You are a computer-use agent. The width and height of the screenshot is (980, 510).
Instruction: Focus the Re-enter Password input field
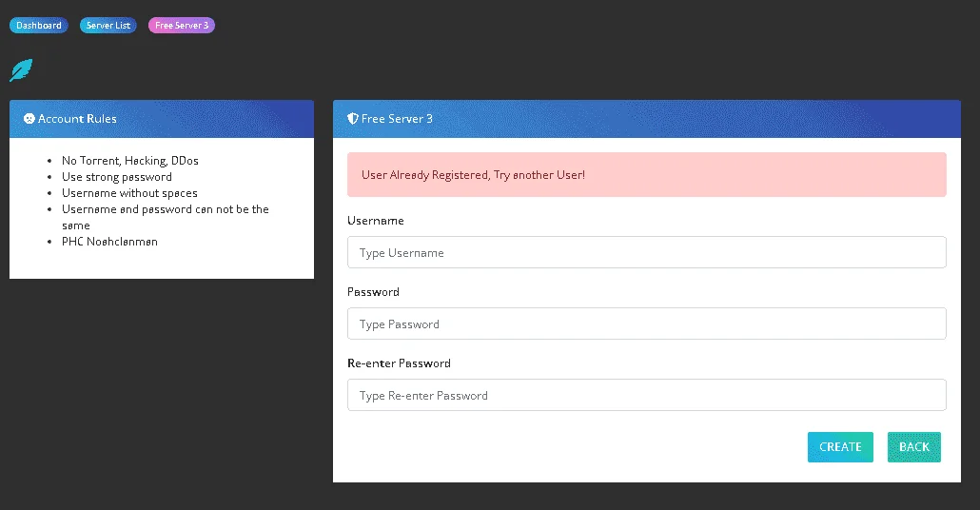coord(647,395)
